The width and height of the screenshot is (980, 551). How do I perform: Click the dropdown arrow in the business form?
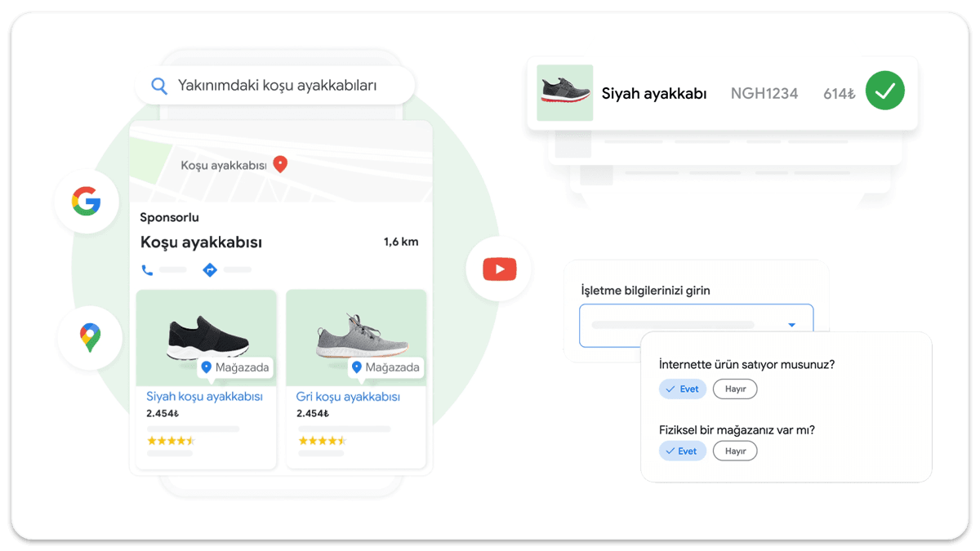pyautogui.click(x=791, y=324)
